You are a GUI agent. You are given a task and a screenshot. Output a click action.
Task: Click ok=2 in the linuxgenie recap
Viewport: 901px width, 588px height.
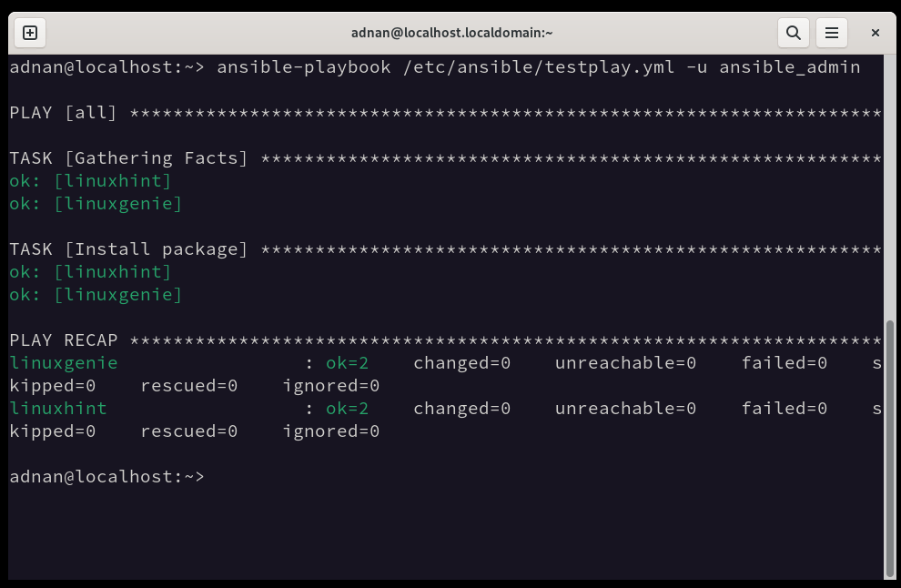click(x=347, y=362)
